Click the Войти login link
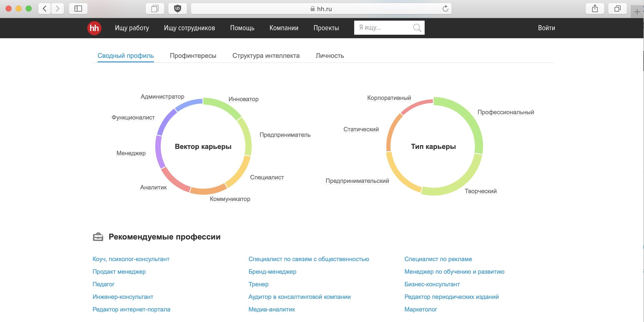644x322 pixels. 546,28
